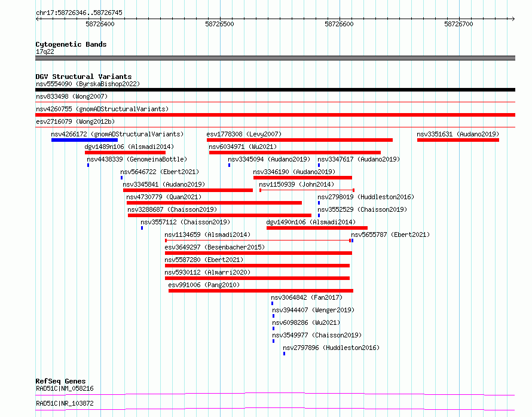Viewport: 532px width, 417px height.
Task: Open RAD51C|NM_058216 gene label
Action: [65, 388]
